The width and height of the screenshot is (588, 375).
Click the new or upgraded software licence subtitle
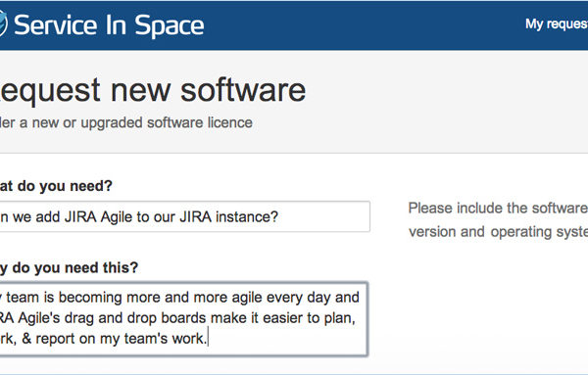click(x=126, y=122)
